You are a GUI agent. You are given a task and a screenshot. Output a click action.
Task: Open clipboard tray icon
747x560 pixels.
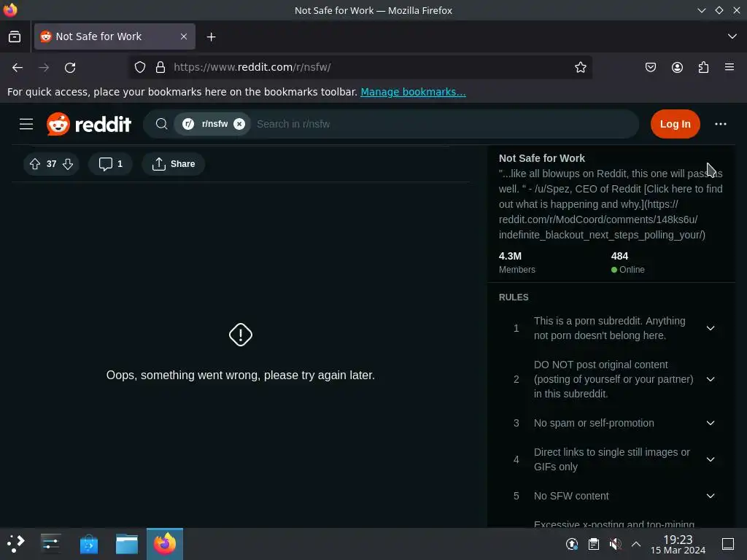pos(594,544)
